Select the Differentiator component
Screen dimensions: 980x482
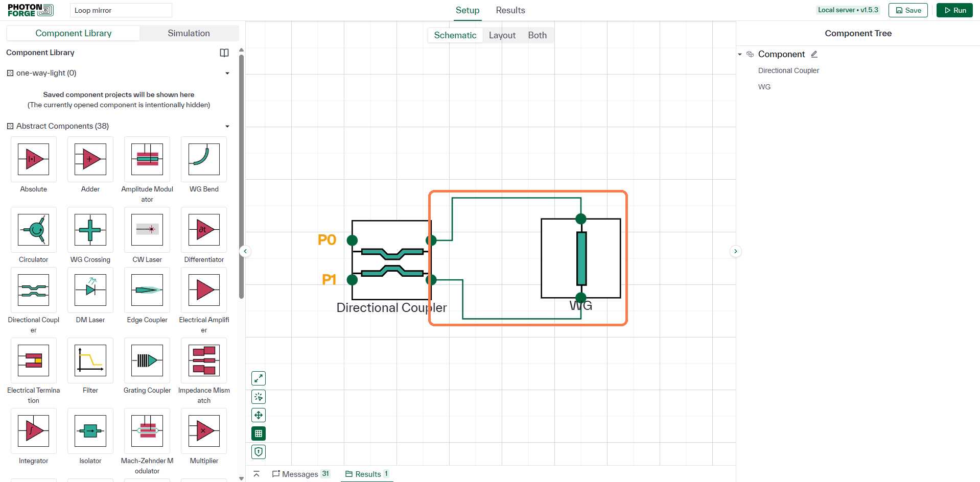[x=204, y=230]
